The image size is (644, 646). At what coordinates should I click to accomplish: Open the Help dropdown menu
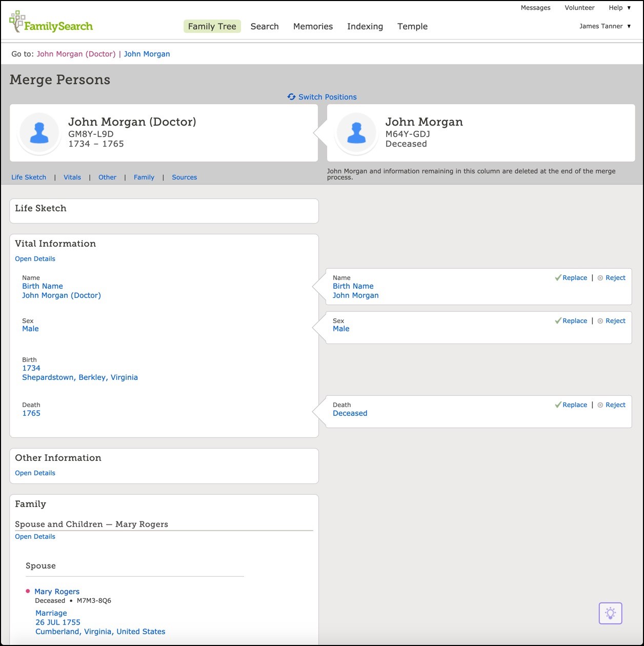(620, 8)
